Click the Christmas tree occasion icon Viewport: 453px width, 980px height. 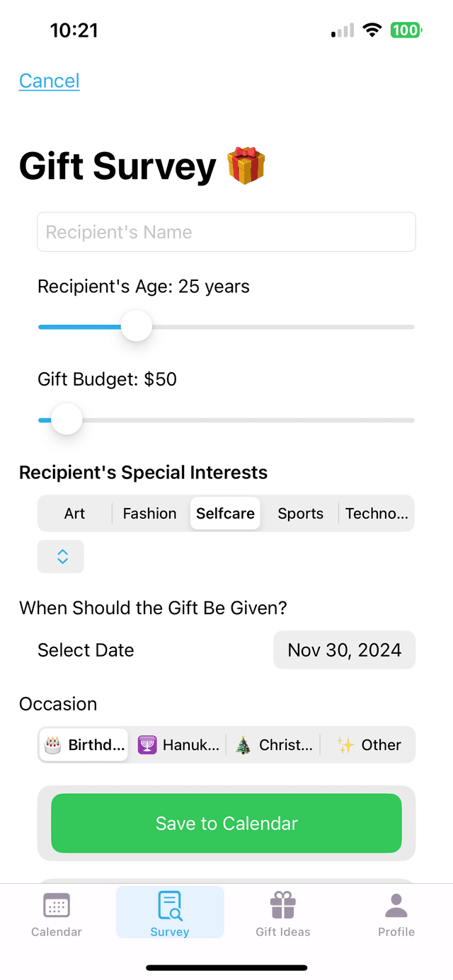pos(241,744)
